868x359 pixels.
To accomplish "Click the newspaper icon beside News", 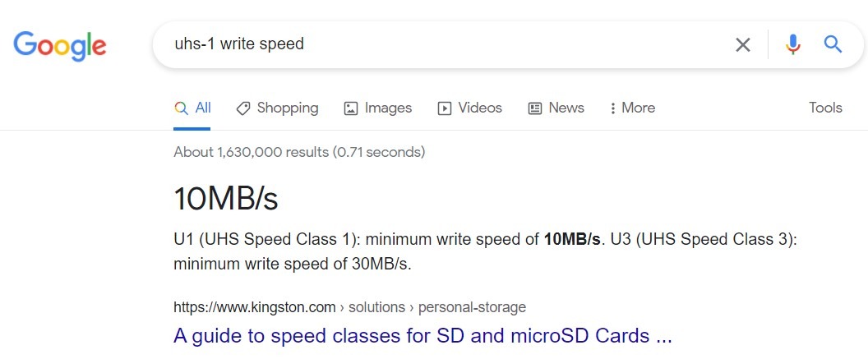I will coord(535,108).
